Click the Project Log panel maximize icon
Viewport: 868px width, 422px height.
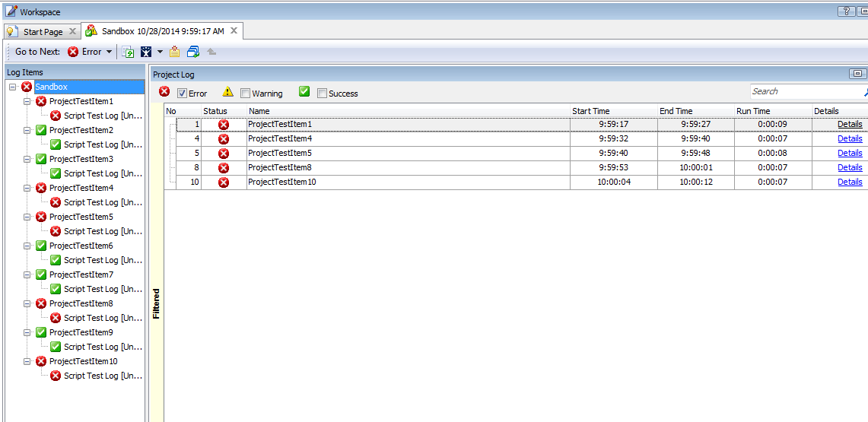coord(857,74)
